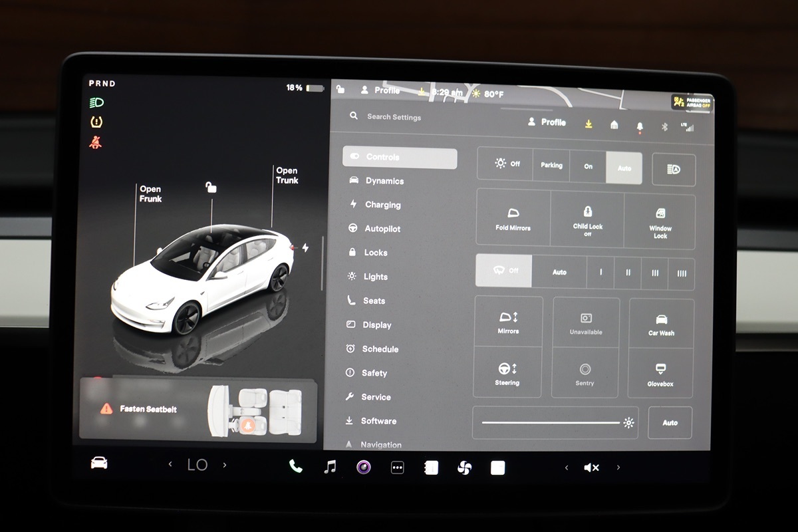Toggle Child Lock
This screenshot has height=532, width=798.
587,220
